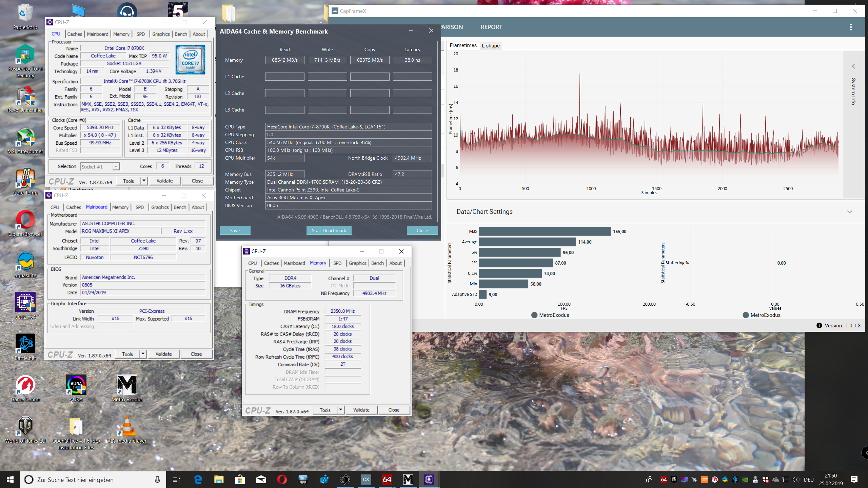Select the CapFrameX CX taskbar icon
Screen dimensions: 868x488
(x=366, y=480)
